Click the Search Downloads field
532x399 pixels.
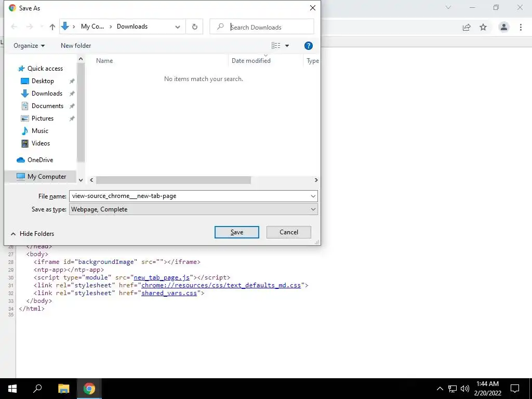262,27
